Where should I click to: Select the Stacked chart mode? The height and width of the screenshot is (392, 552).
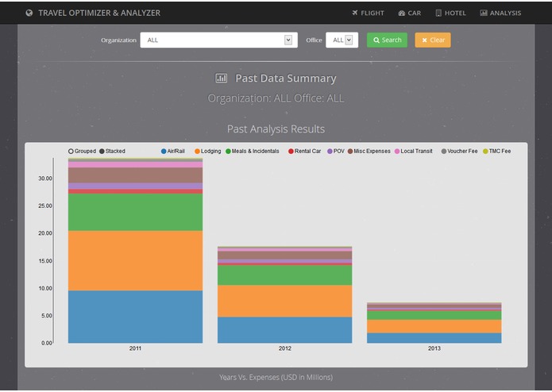click(x=112, y=152)
